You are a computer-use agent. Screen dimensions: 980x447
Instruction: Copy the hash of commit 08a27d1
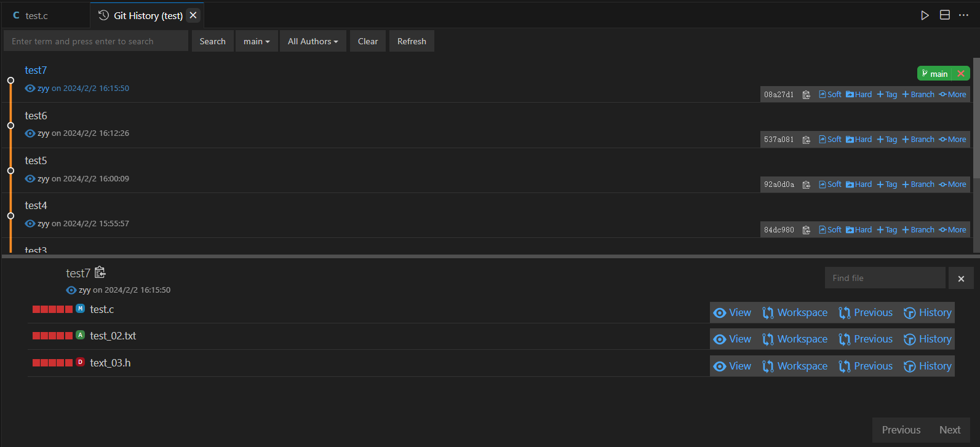pos(806,95)
